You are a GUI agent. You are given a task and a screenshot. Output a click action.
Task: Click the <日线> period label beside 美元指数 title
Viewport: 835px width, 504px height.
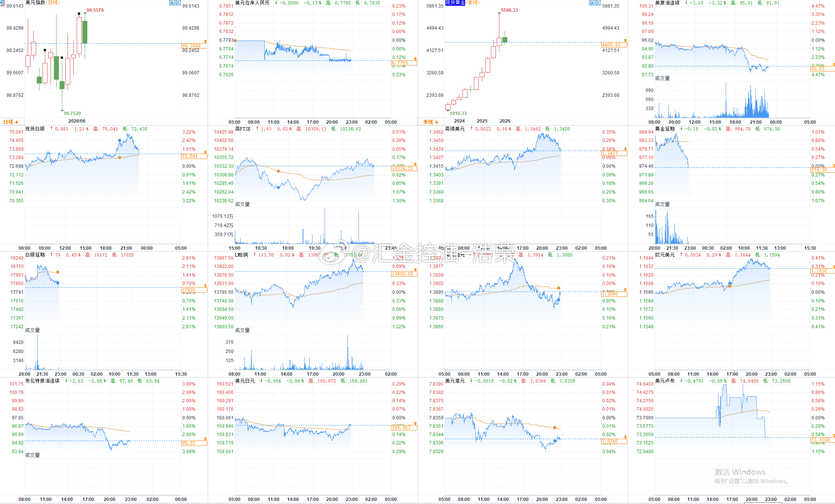(52, 3)
